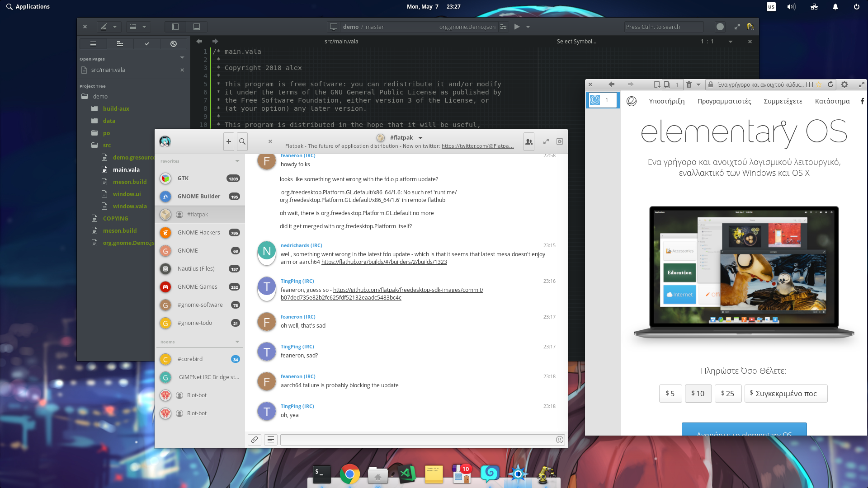Open Builder edit pencil dropdown
Image resolution: width=868 pixels, height=488 pixels.
click(x=109, y=27)
